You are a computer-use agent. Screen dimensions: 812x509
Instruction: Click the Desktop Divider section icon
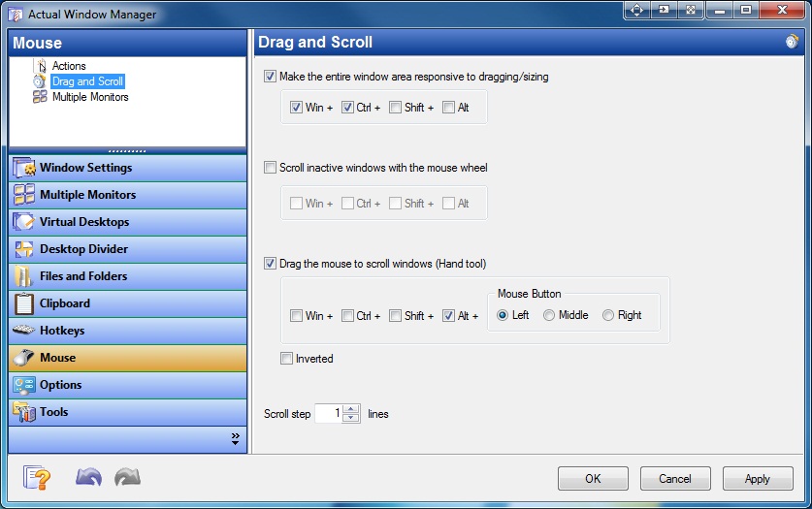tap(24, 249)
